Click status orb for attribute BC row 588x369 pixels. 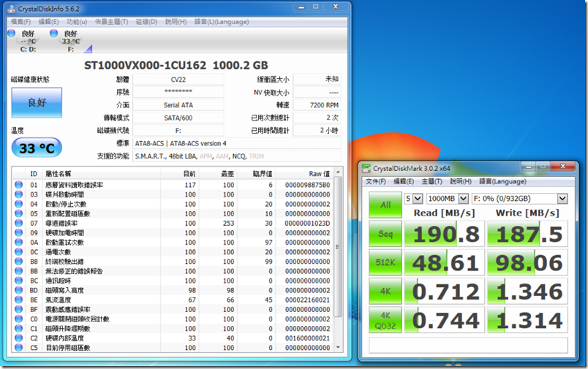(19, 281)
